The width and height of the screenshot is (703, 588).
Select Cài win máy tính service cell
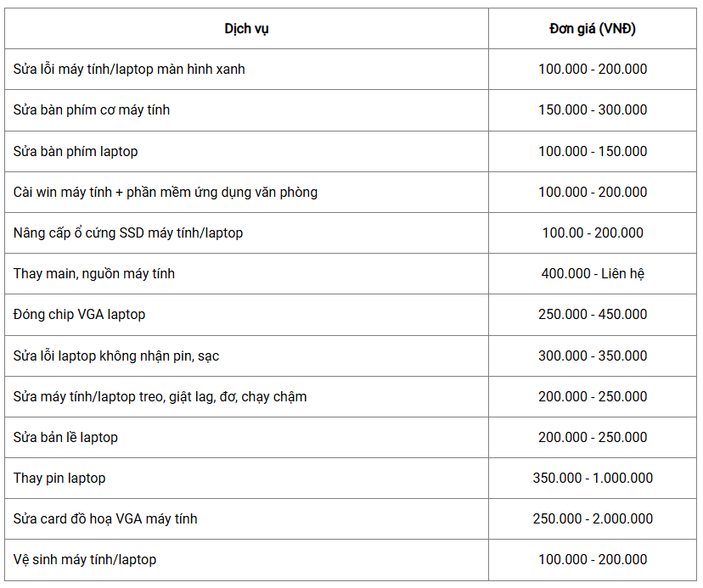[246, 193]
